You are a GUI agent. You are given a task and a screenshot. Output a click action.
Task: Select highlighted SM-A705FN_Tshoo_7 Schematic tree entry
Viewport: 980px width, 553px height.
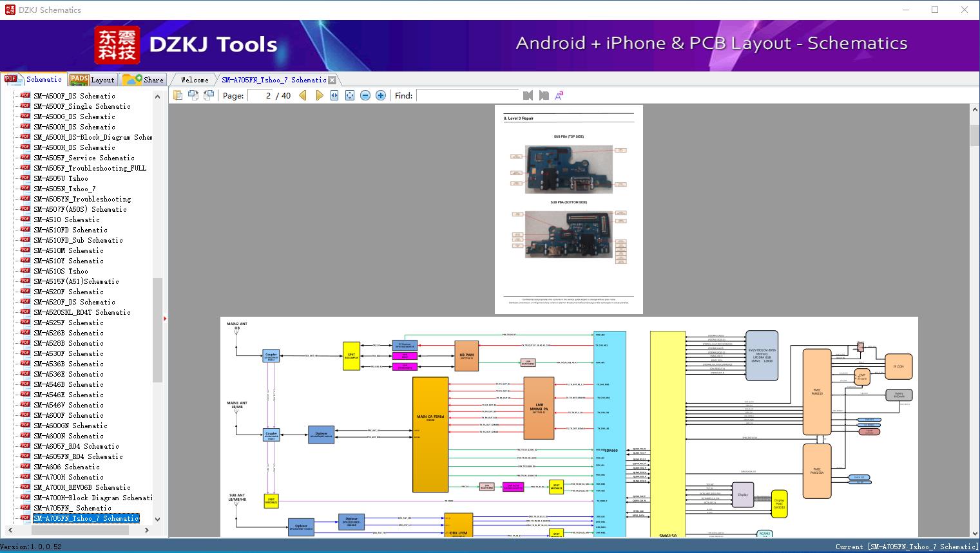point(86,518)
